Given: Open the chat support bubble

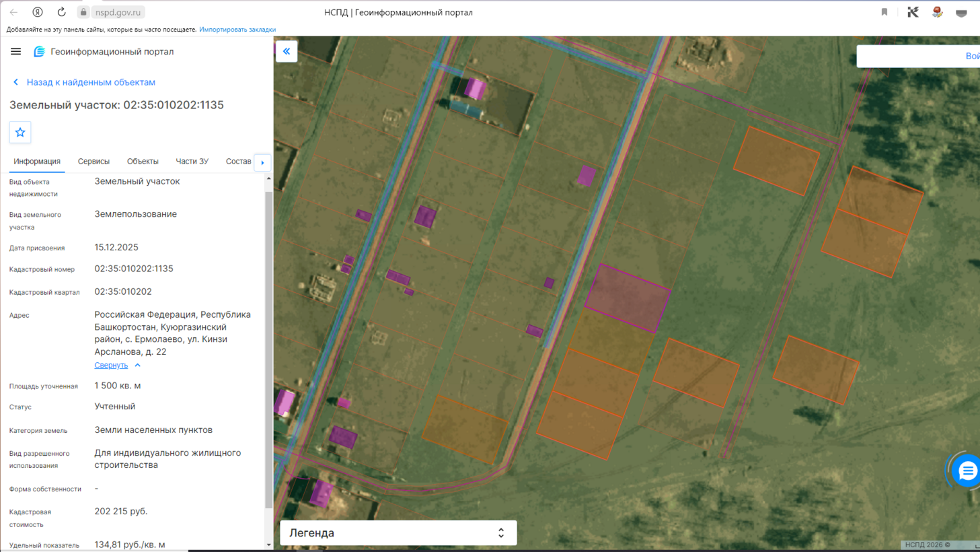Looking at the screenshot, I should tap(967, 471).
